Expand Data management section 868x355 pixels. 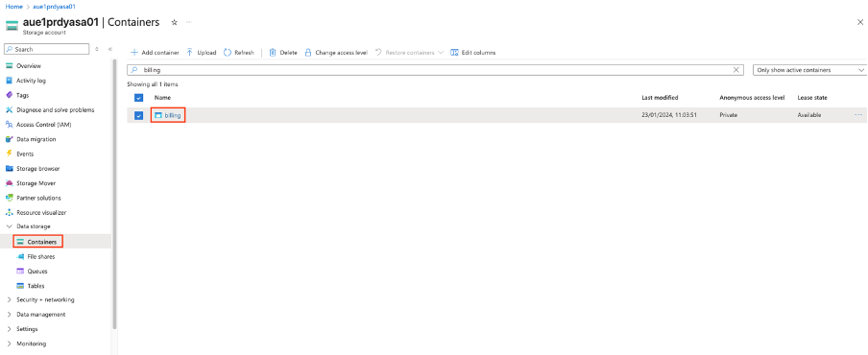click(9, 315)
